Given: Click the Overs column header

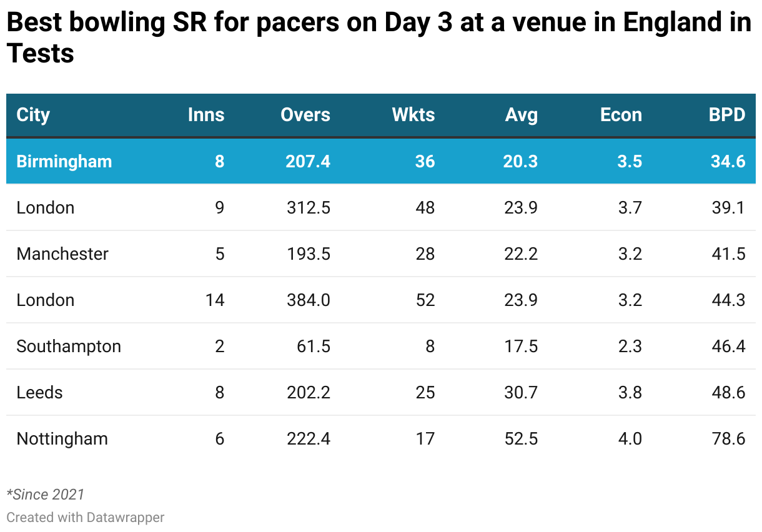Looking at the screenshot, I should 305,115.
